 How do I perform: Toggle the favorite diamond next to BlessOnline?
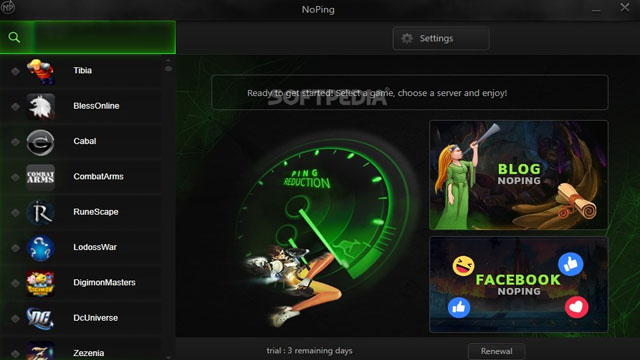pos(15,107)
